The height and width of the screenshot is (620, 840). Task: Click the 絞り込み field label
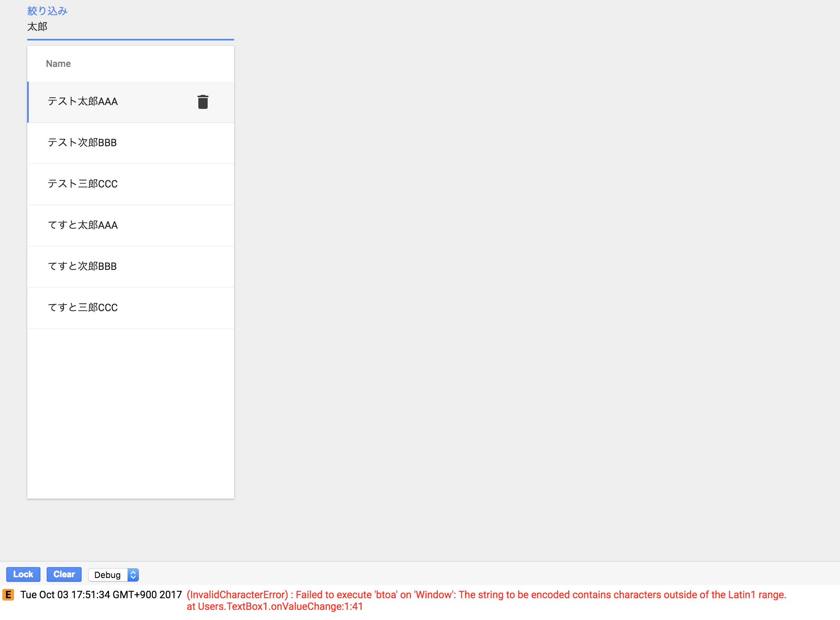click(x=47, y=11)
